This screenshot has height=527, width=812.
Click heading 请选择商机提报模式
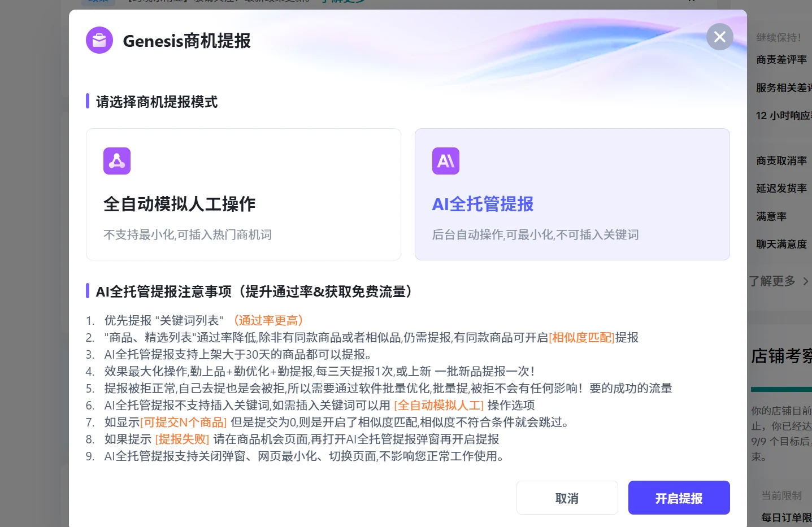click(157, 102)
